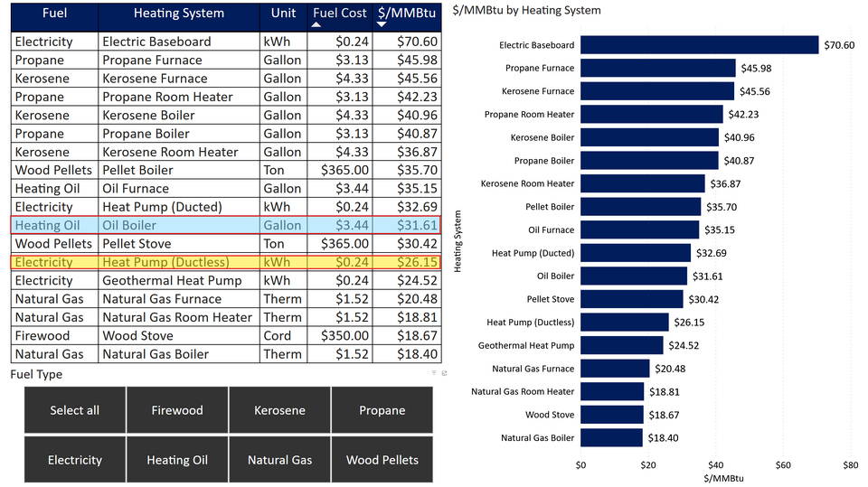Image resolution: width=868 pixels, height=487 pixels.
Task: Filter by Natural Gas fuel type
Action: click(x=279, y=460)
